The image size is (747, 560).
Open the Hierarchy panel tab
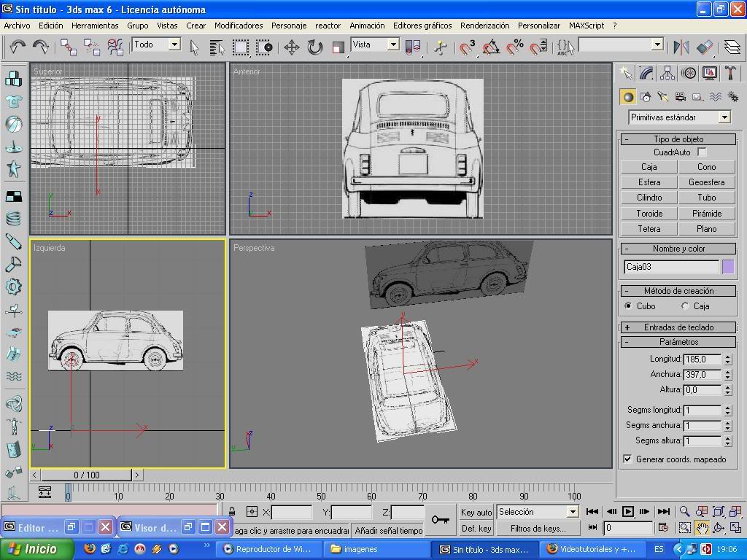(667, 73)
